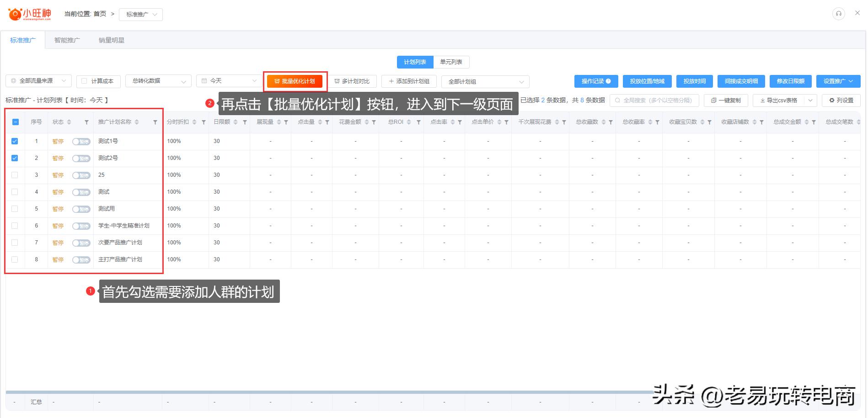Open filter icon for 日限额 column
Screen dimensions: 868x418
[245, 122]
